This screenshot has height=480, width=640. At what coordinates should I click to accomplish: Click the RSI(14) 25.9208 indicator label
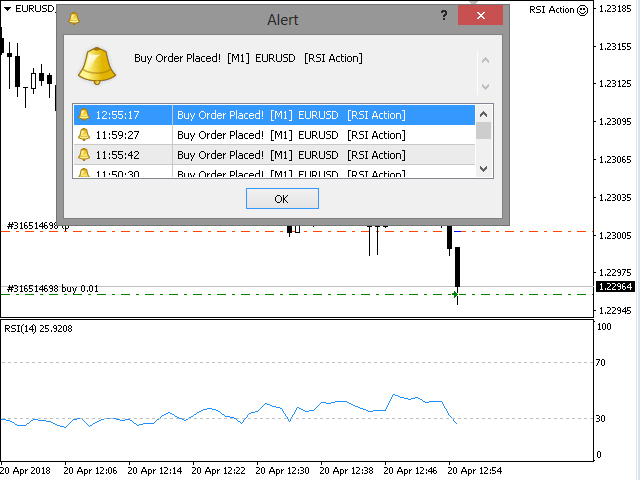click(38, 329)
